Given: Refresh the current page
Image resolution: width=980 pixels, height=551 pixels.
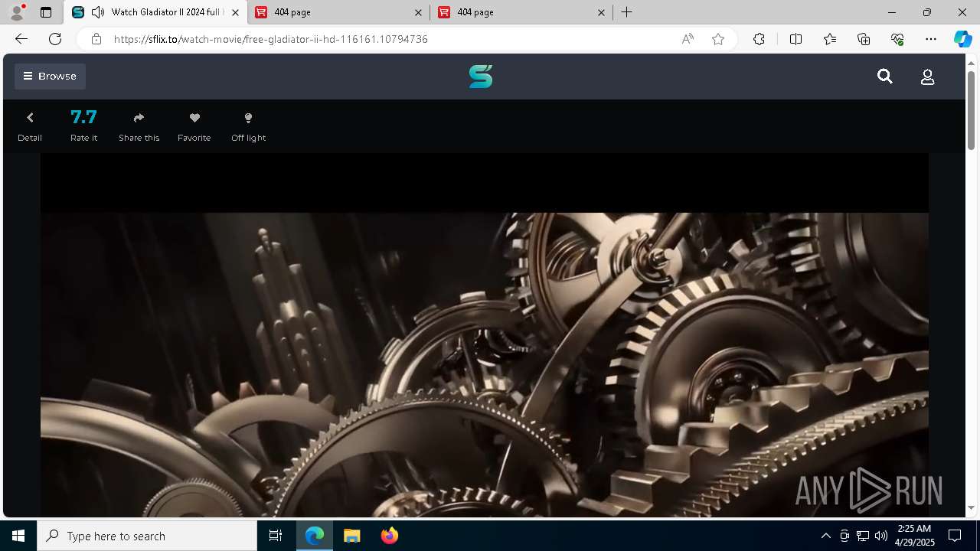Looking at the screenshot, I should pos(55,39).
